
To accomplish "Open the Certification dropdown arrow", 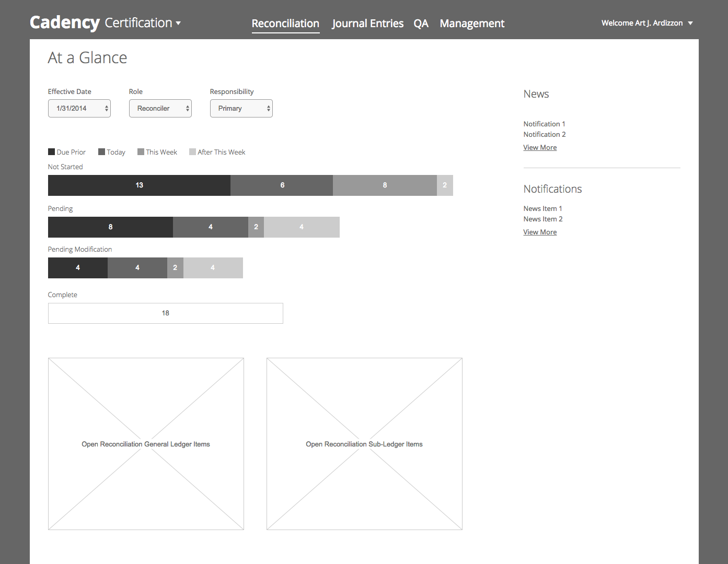I will (178, 23).
